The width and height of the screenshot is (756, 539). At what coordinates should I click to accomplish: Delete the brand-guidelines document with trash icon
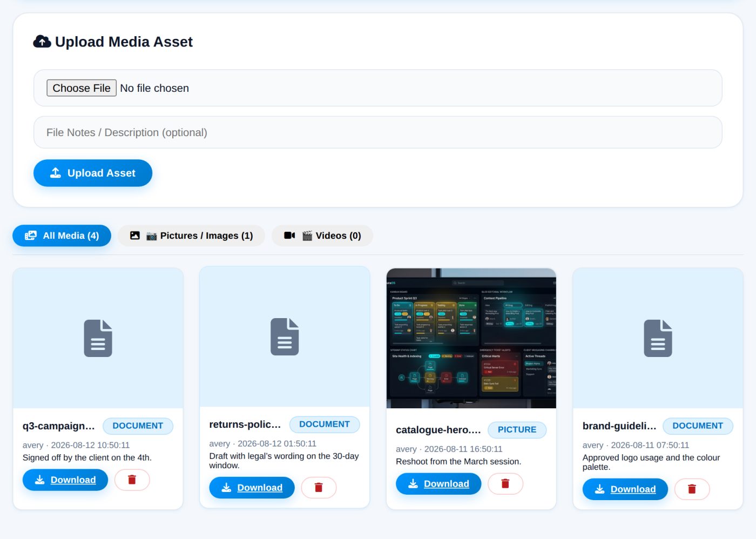tap(692, 489)
